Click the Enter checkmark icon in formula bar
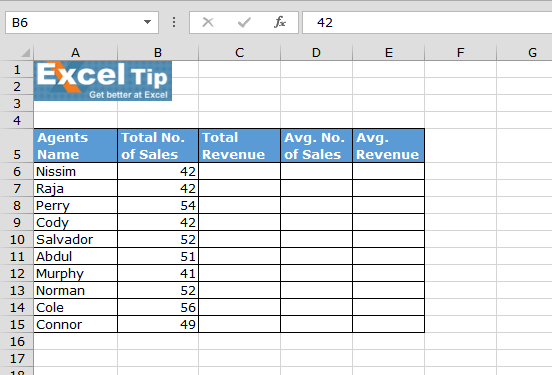The image size is (552, 375). 244,23
